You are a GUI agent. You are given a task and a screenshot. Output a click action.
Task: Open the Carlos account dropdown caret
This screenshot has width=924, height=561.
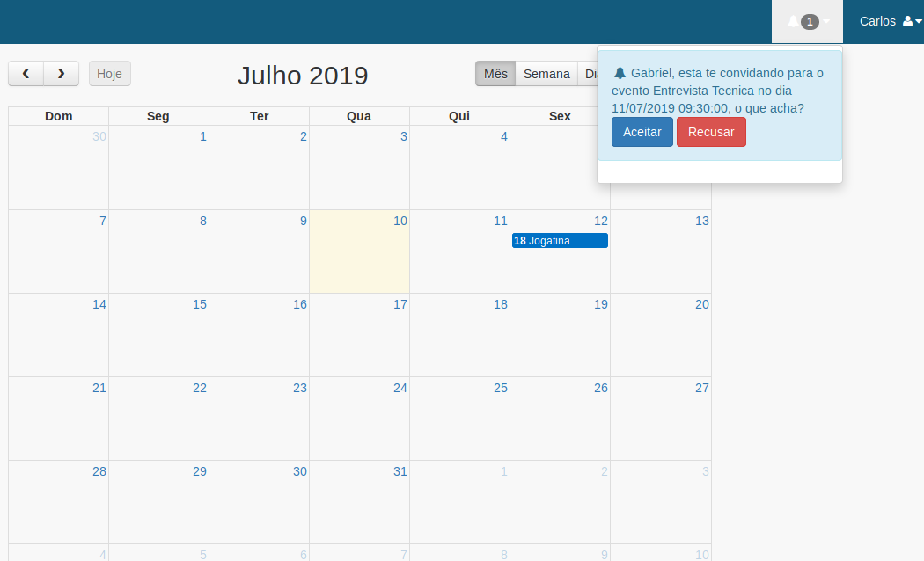(x=920, y=21)
